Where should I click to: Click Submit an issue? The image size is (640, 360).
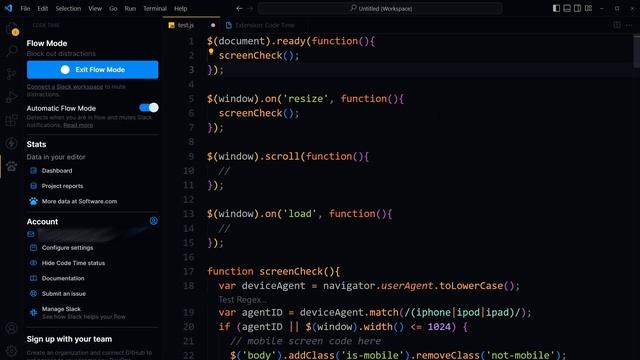(x=64, y=294)
